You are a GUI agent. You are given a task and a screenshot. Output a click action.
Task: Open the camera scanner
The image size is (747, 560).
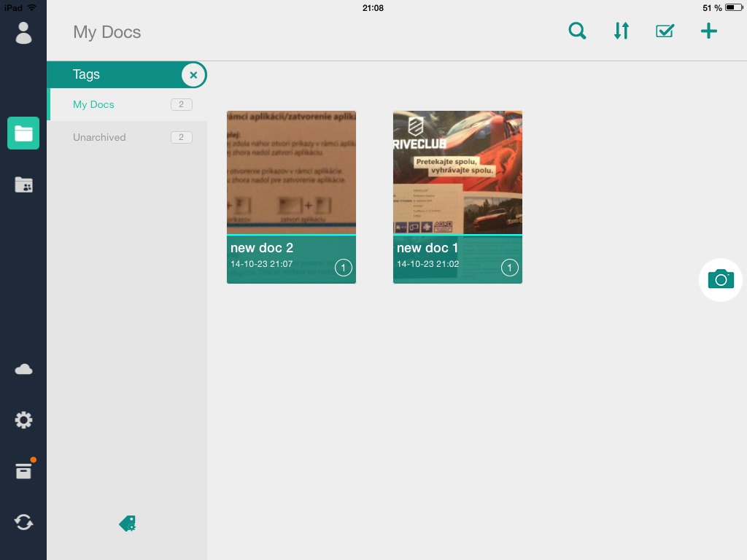click(x=720, y=279)
